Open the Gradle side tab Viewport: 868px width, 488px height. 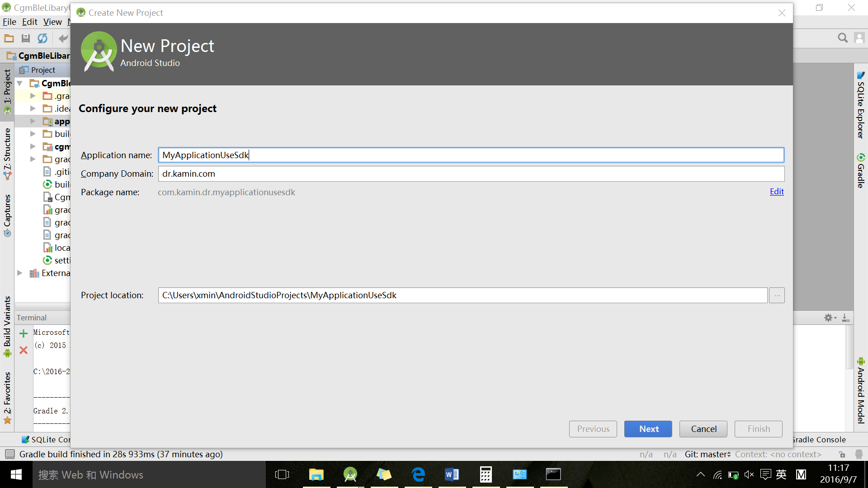[861, 171]
